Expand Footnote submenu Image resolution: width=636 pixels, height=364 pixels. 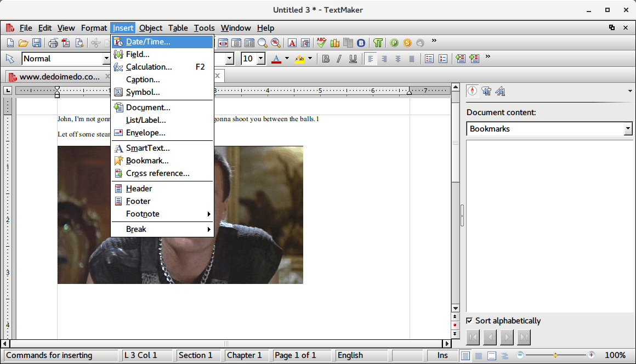pos(162,214)
